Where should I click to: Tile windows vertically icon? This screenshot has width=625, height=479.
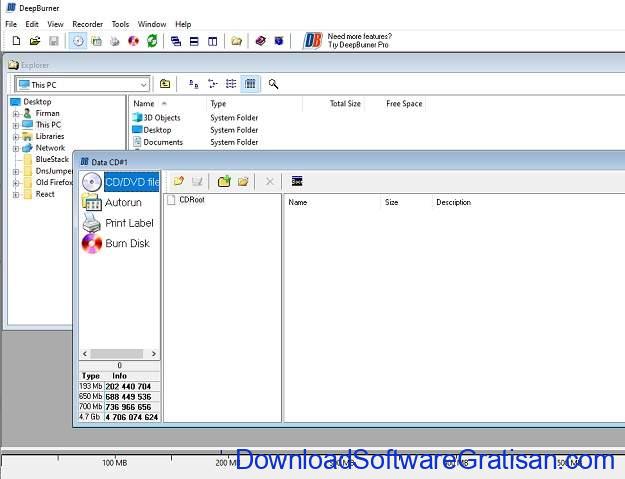click(x=212, y=41)
